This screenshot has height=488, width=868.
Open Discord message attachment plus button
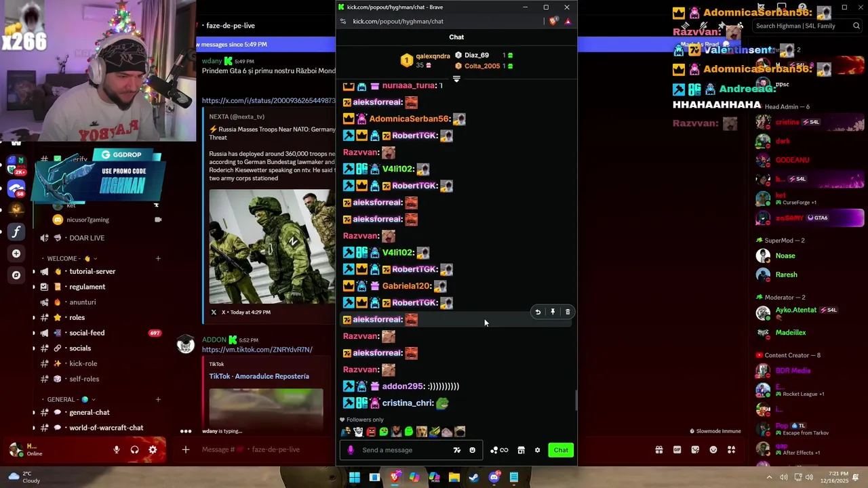coord(186,449)
